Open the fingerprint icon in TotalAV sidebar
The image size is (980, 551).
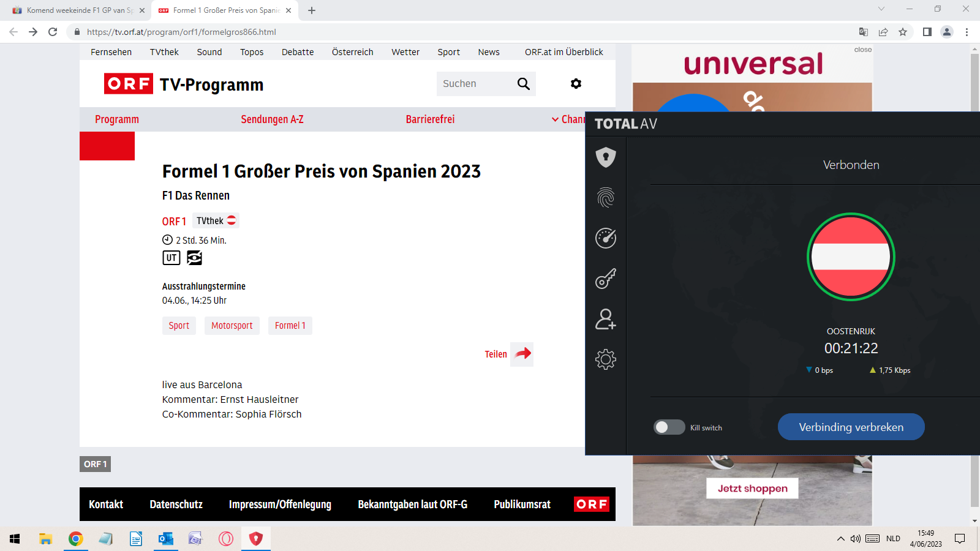[x=606, y=198]
